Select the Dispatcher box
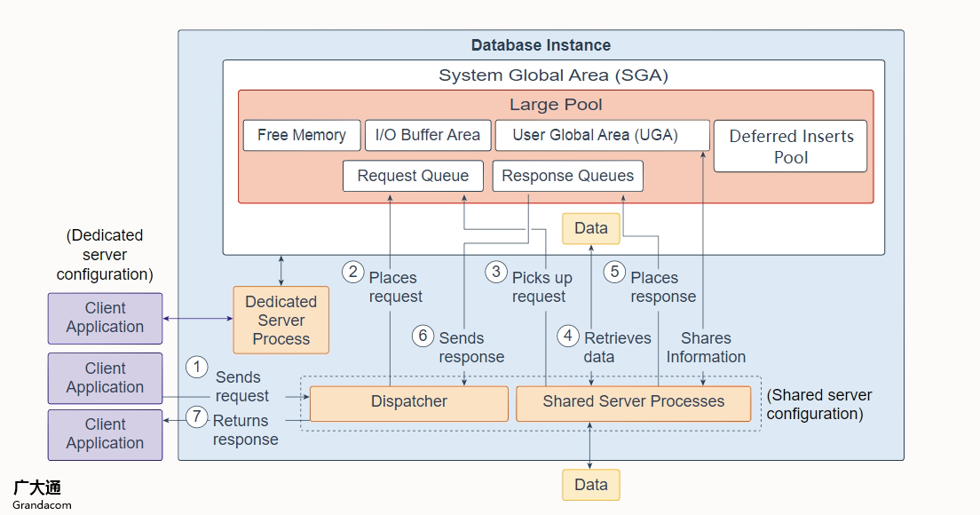The width and height of the screenshot is (980, 515). [409, 402]
